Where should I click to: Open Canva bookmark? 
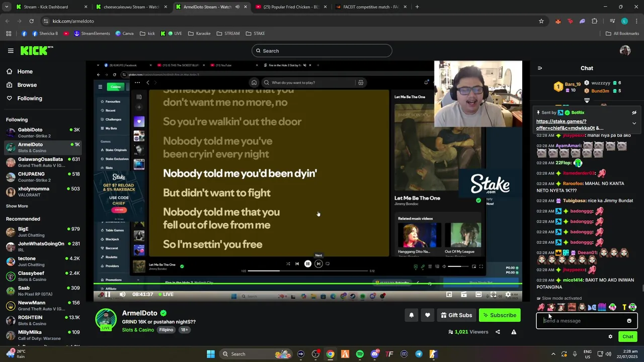[x=124, y=34]
